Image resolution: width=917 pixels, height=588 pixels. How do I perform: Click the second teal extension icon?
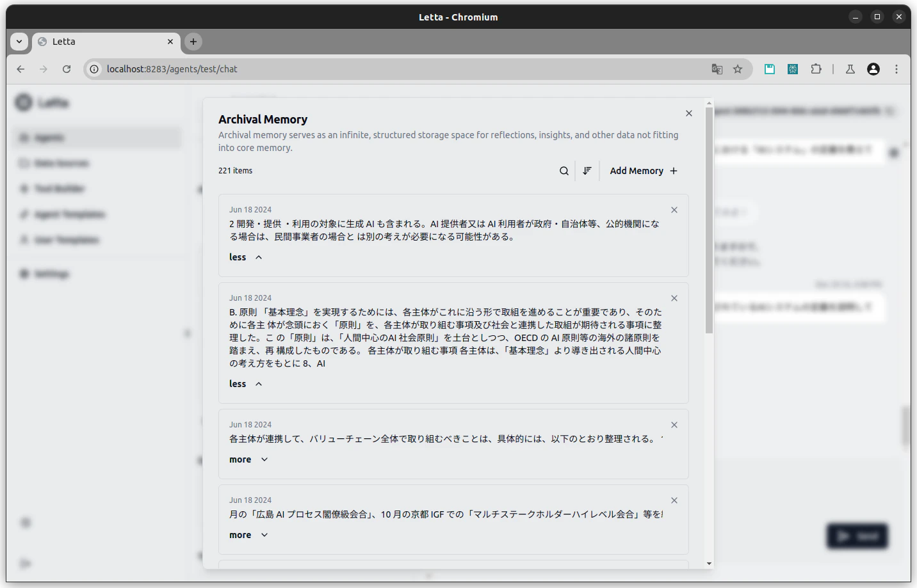coord(793,69)
